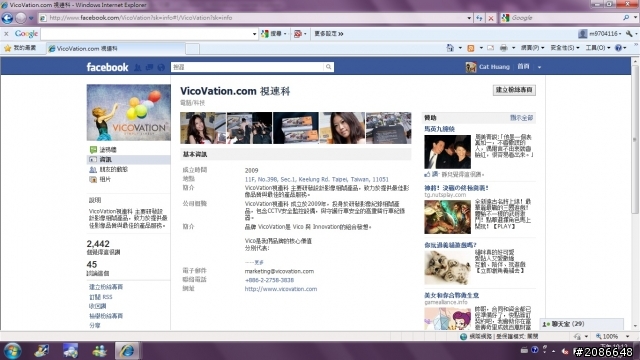Open the Page (P) menu
Image resolution: width=640 pixels, height=360 pixels.
point(532,48)
